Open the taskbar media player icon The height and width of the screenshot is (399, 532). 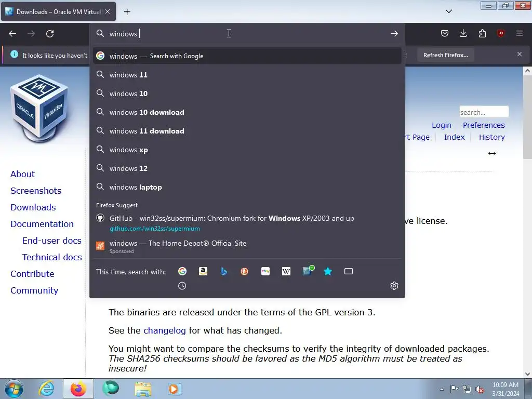[175, 389]
